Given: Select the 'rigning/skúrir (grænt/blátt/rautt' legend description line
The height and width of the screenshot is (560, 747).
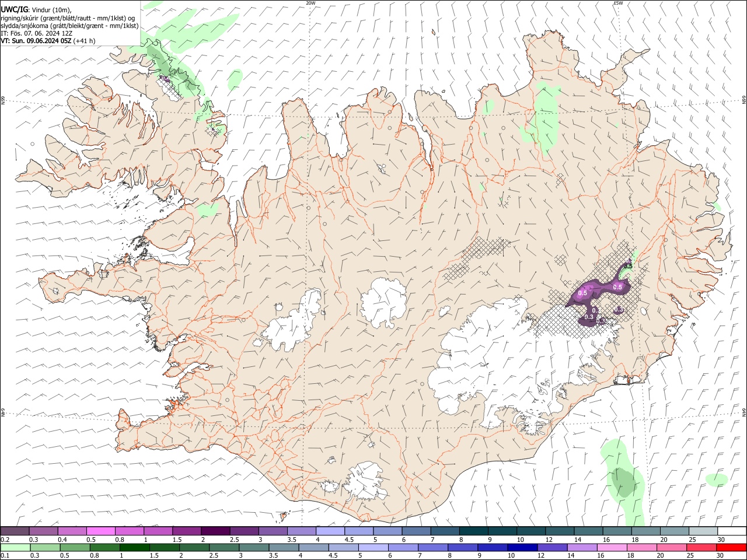Looking at the screenshot, I should 67,18.
